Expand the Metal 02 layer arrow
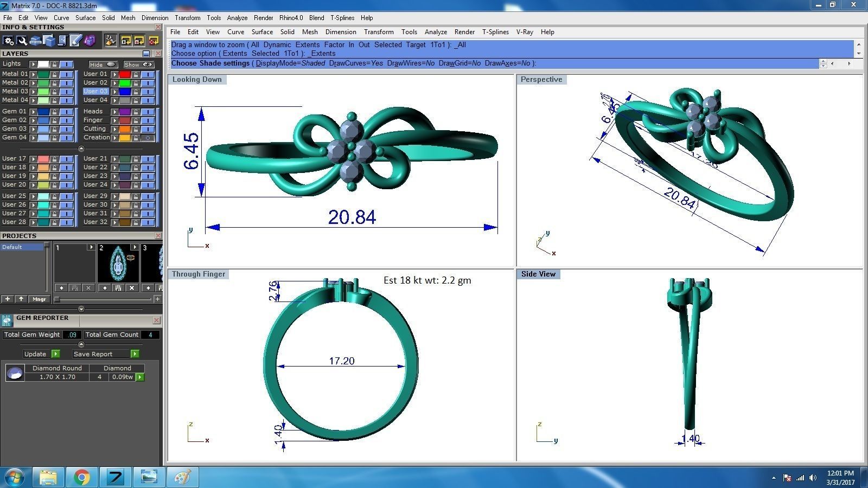Viewport: 868px width, 488px height. click(33, 83)
